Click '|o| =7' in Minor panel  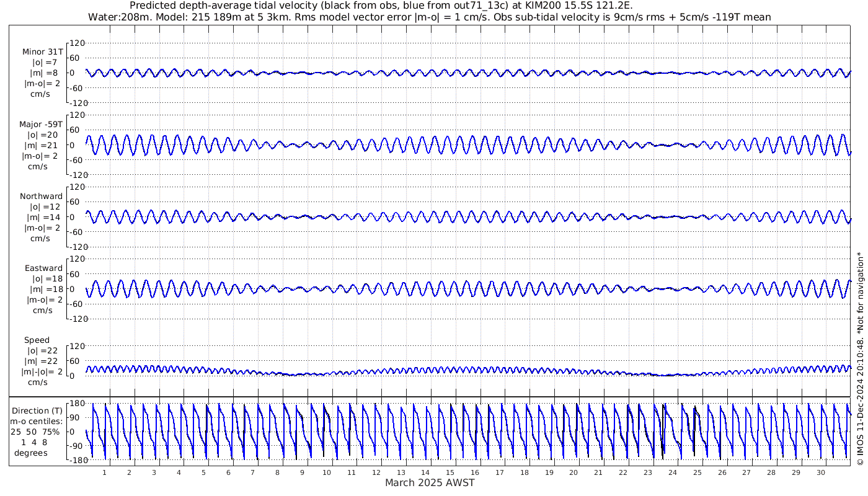click(x=45, y=63)
